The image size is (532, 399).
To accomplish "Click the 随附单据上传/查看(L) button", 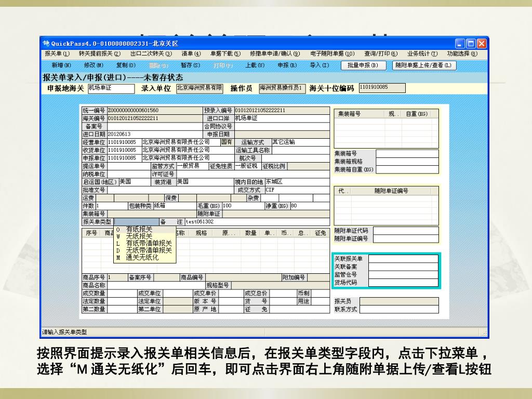I will pos(424,65).
